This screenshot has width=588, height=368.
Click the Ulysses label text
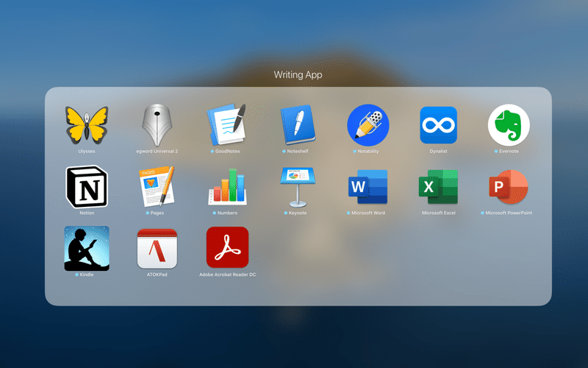(x=87, y=152)
